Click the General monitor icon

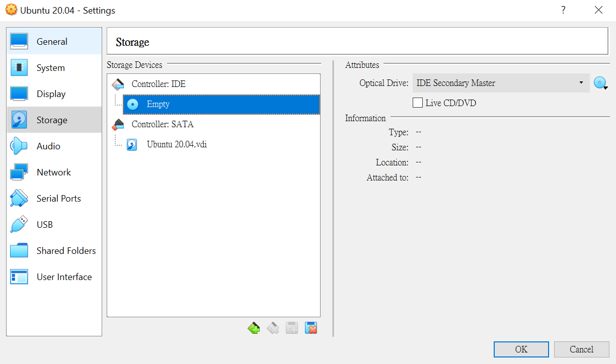[19, 42]
